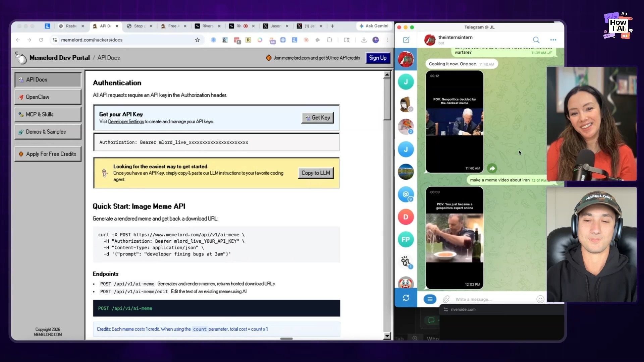This screenshot has height=362, width=644.
Task: Close the API Docs browser tab
Action: 117,26
